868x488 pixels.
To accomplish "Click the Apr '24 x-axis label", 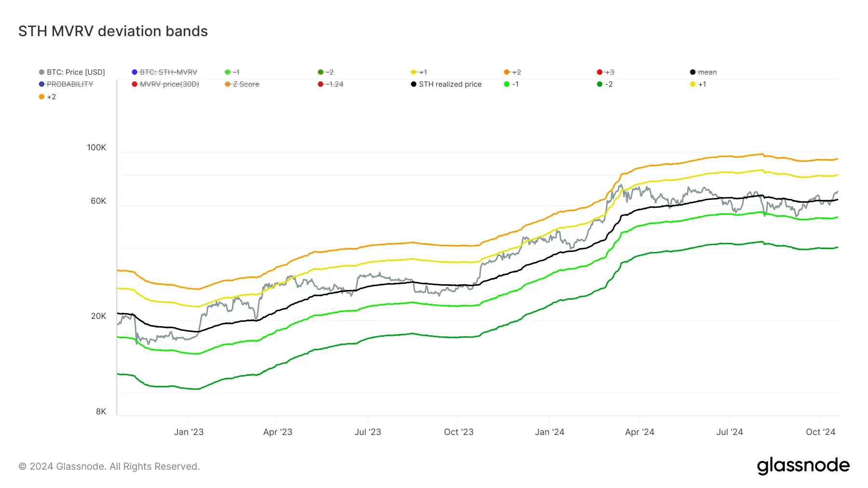I will 640,432.
